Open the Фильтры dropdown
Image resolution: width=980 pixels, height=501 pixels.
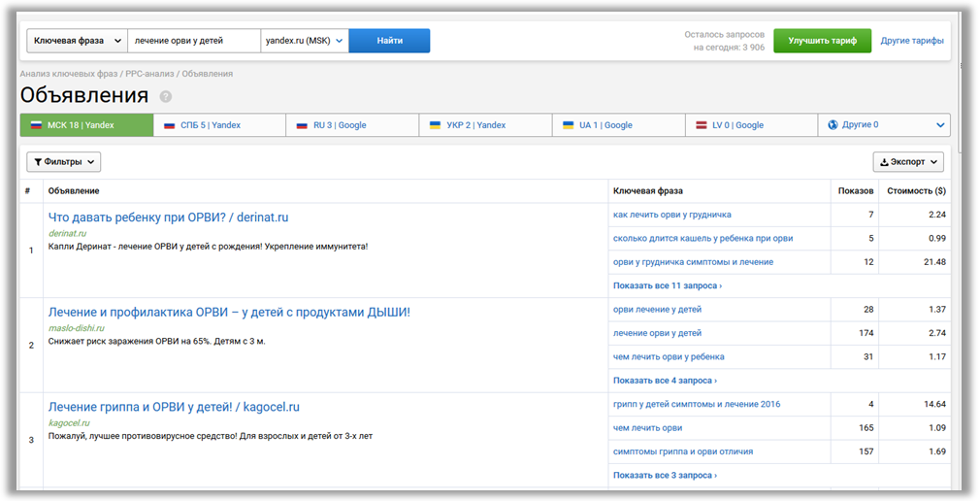pos(64,162)
